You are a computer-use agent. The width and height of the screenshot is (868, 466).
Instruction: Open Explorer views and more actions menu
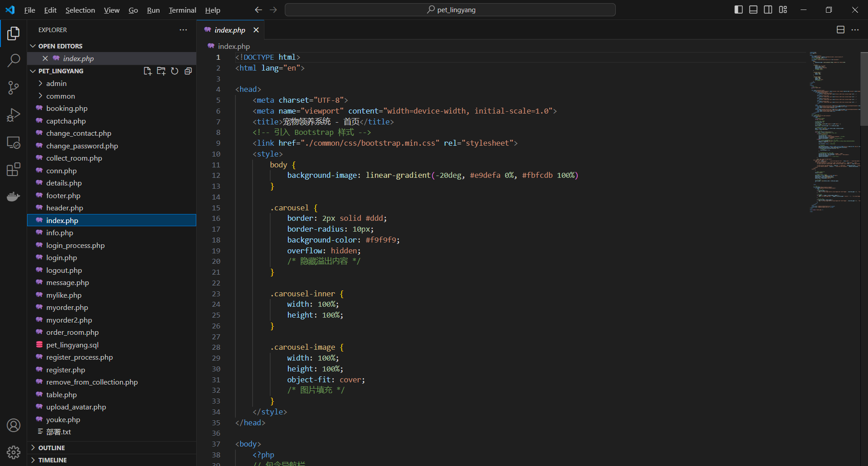(183, 30)
